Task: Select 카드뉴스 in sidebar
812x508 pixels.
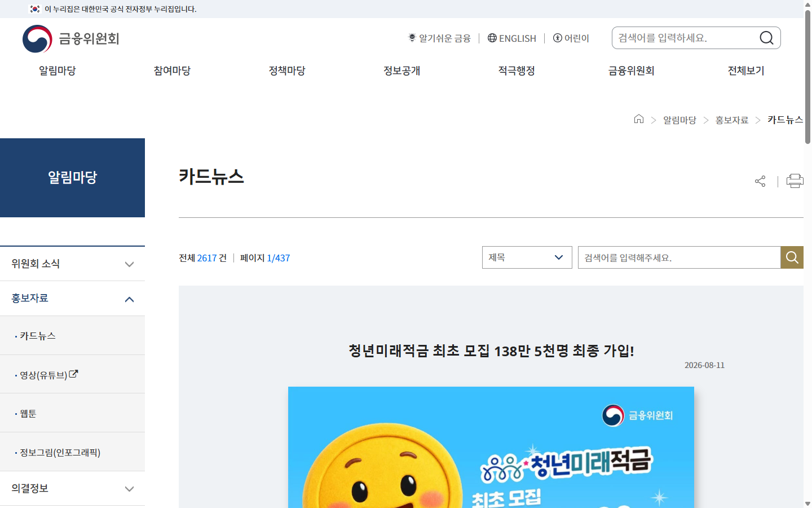Action: (38, 336)
